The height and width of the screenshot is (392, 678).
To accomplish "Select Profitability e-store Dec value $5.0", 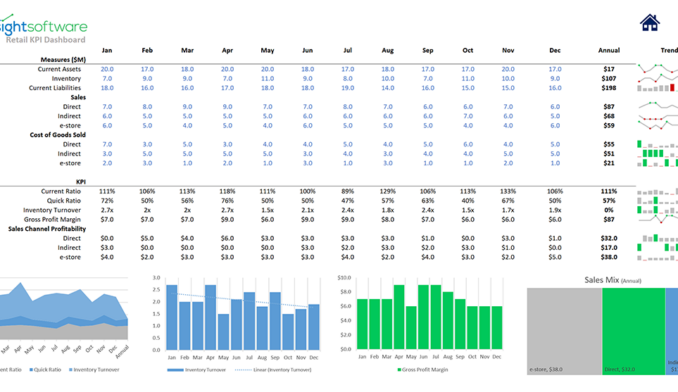I will click(x=555, y=257).
